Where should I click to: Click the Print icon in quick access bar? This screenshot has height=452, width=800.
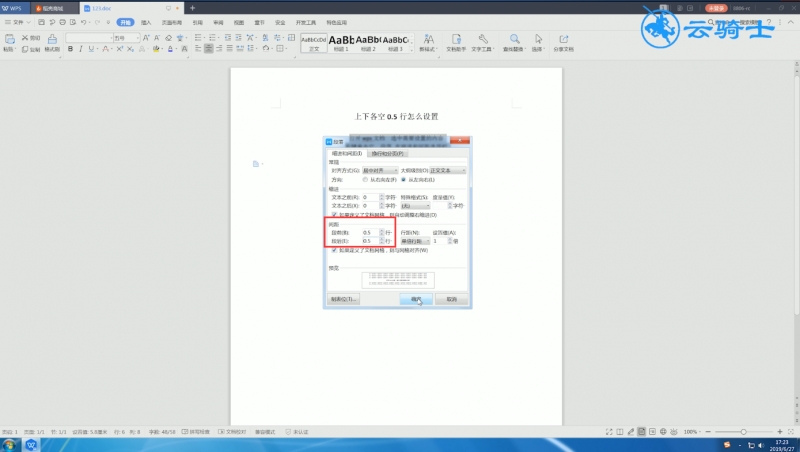(x=62, y=22)
